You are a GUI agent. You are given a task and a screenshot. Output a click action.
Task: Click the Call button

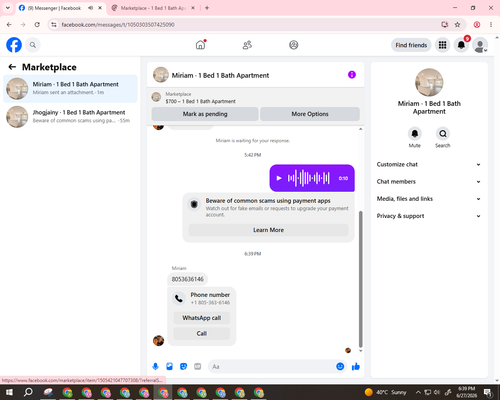point(201,333)
